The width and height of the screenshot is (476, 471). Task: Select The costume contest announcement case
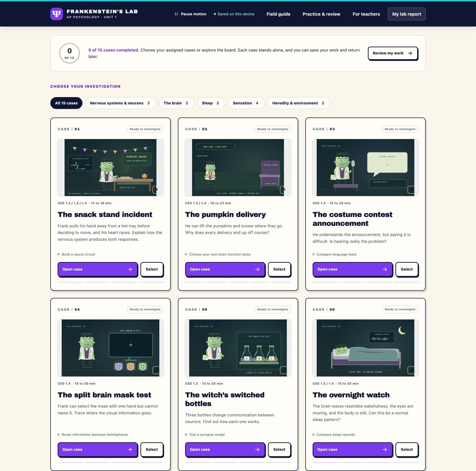coord(406,269)
